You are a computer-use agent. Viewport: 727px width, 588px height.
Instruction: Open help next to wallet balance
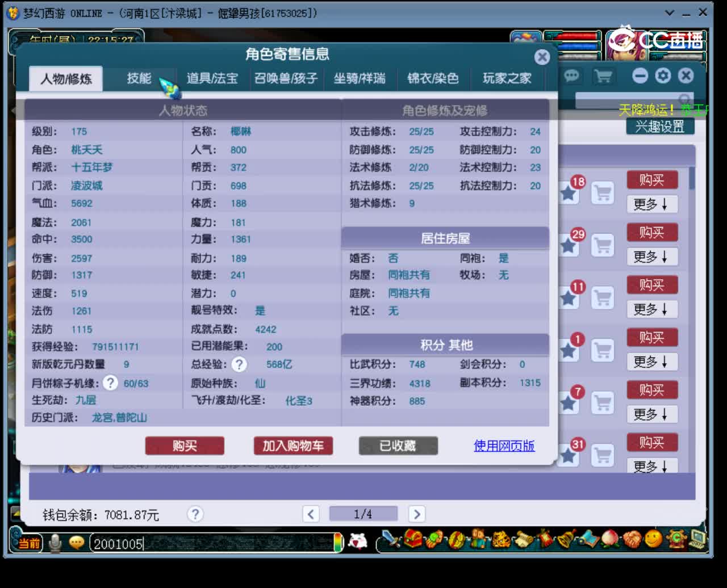click(195, 514)
